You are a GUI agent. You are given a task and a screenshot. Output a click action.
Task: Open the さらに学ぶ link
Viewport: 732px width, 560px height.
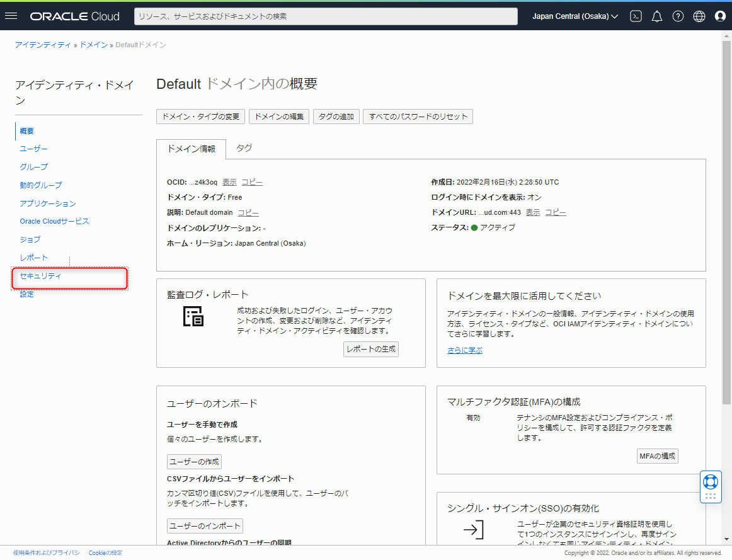[x=465, y=350]
